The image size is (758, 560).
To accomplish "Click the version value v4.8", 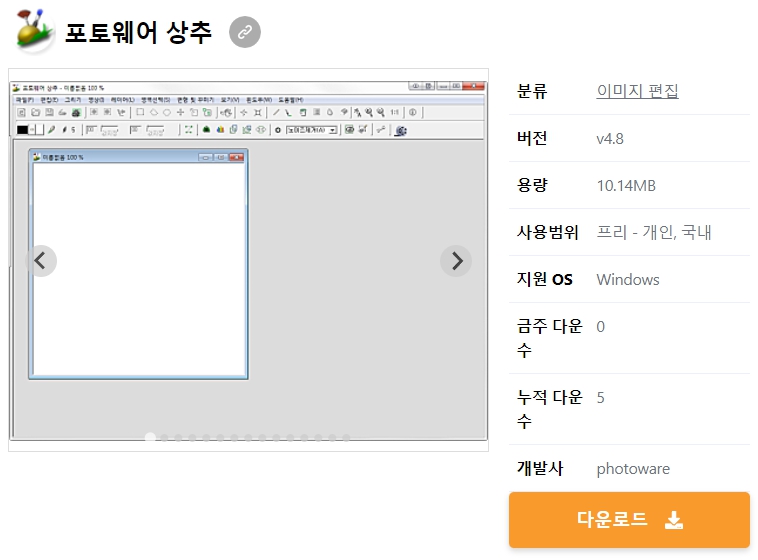I will click(x=610, y=139).
